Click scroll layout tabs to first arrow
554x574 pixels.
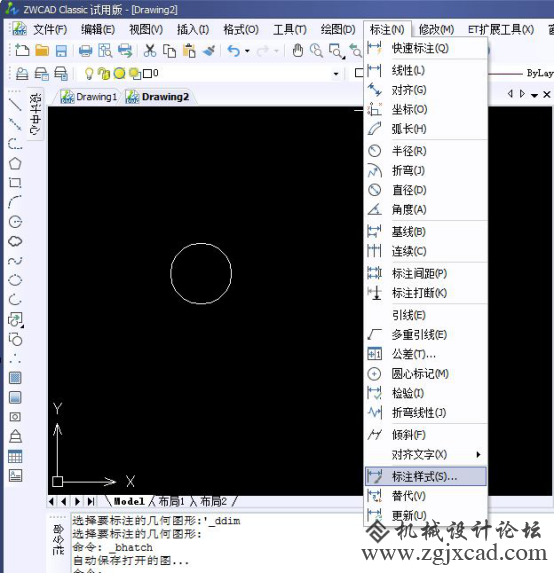(x=52, y=501)
